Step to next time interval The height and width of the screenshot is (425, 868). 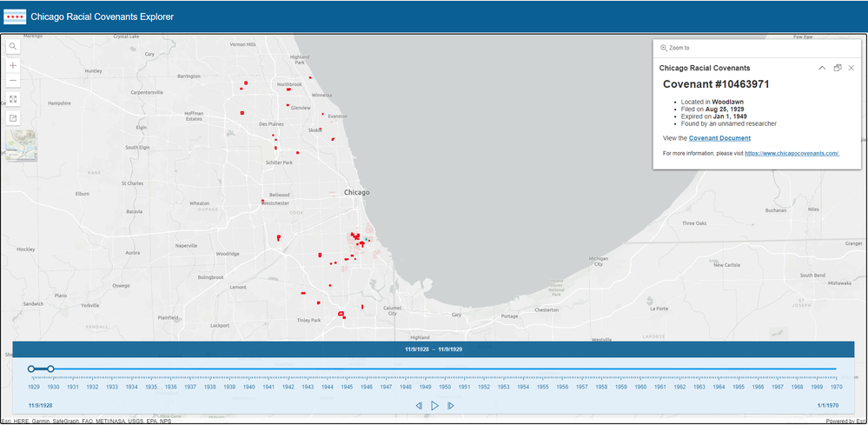[x=451, y=406]
